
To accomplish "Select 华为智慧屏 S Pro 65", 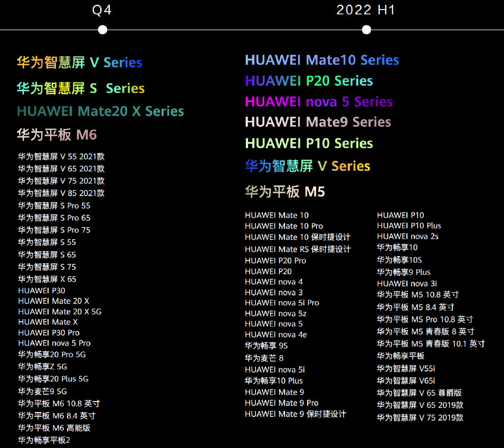I will pos(54,218).
